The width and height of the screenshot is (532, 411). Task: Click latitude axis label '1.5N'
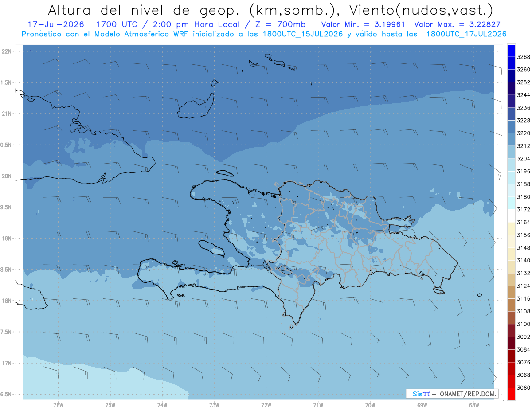pyautogui.click(x=7, y=82)
